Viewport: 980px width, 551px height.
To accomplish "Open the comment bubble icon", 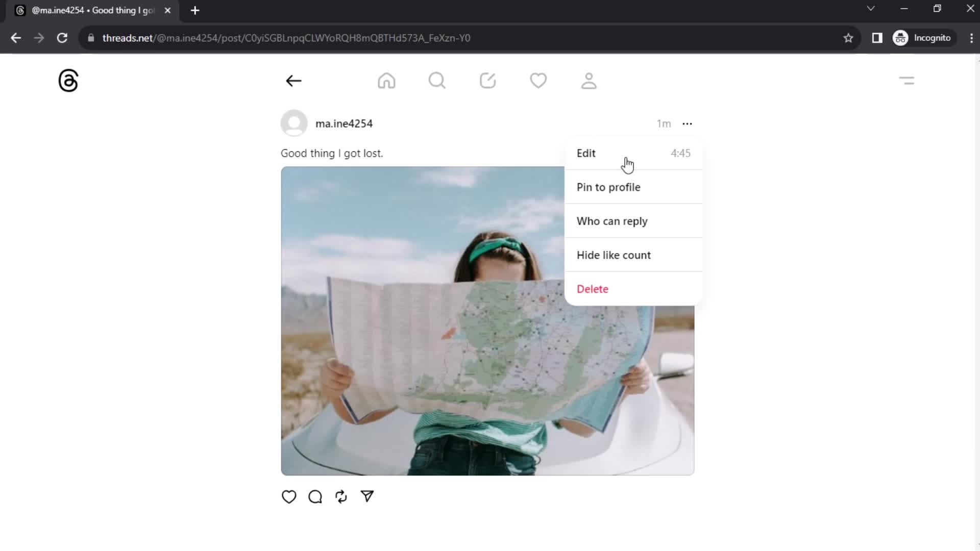I will 314,496.
